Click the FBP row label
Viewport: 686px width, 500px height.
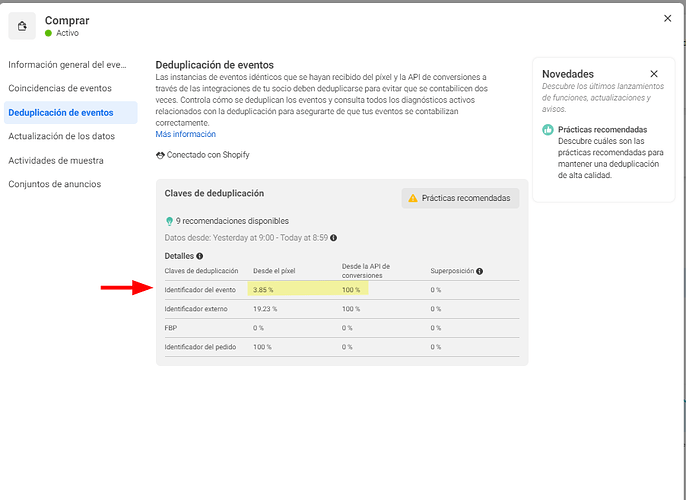[x=171, y=328]
